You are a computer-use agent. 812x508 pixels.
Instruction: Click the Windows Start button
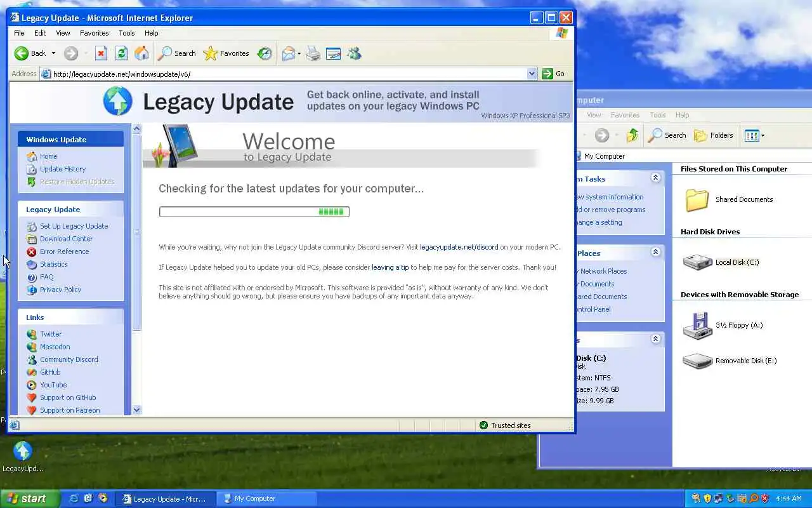[30, 498]
